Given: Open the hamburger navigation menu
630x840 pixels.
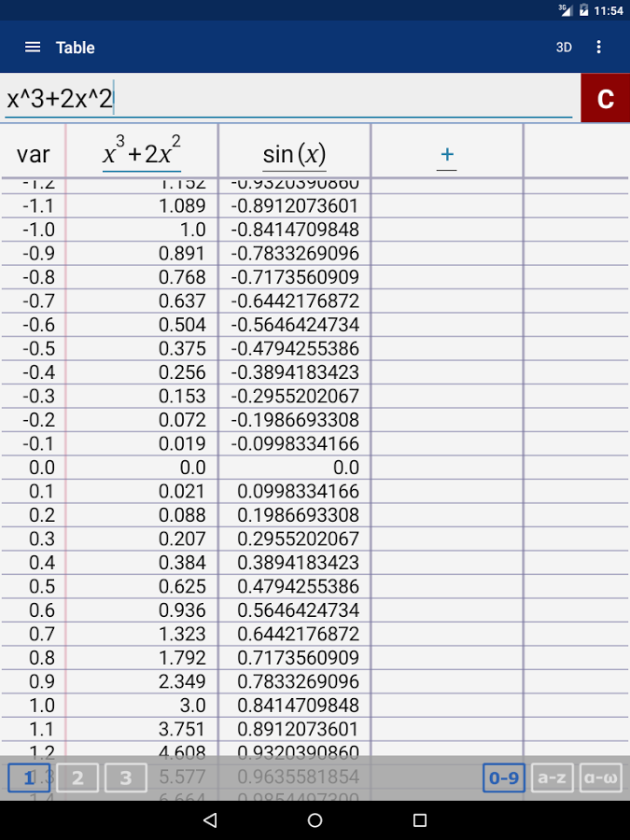Looking at the screenshot, I should coord(33,48).
